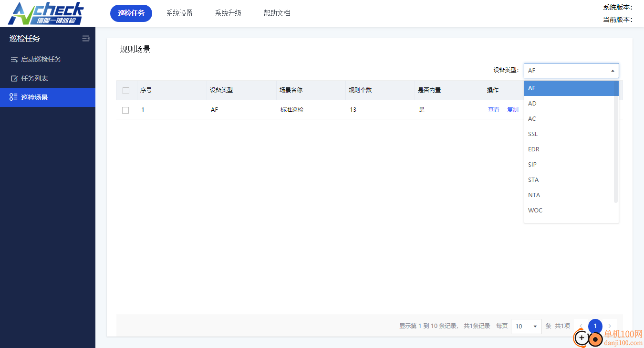Select AF in the dropdown list
644x348 pixels.
pos(571,88)
